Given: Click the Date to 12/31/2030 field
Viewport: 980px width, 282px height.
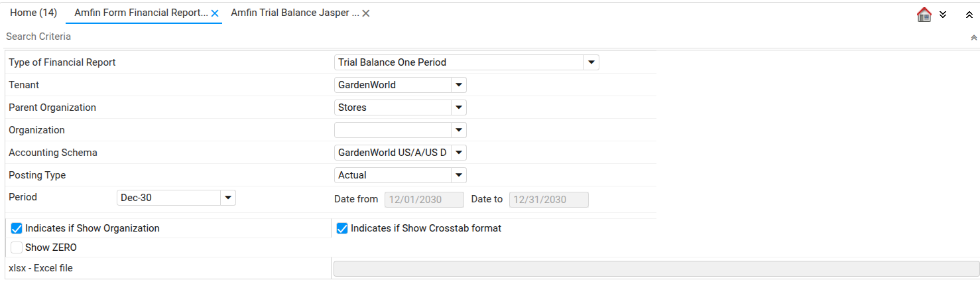Looking at the screenshot, I should click(x=548, y=200).
